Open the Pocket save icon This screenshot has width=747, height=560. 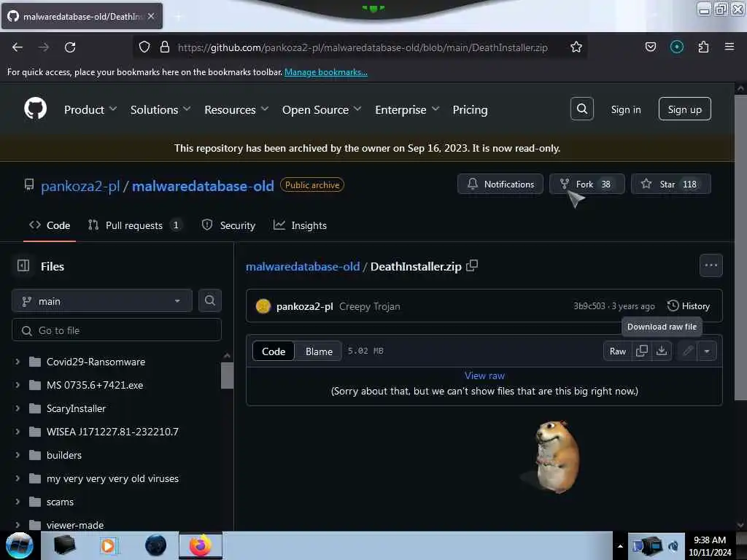(650, 47)
